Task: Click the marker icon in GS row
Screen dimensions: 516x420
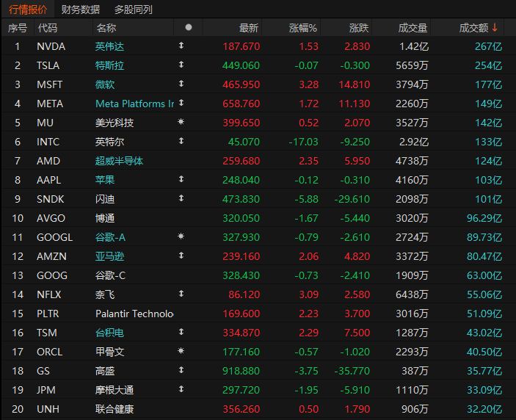Action: tap(181, 370)
